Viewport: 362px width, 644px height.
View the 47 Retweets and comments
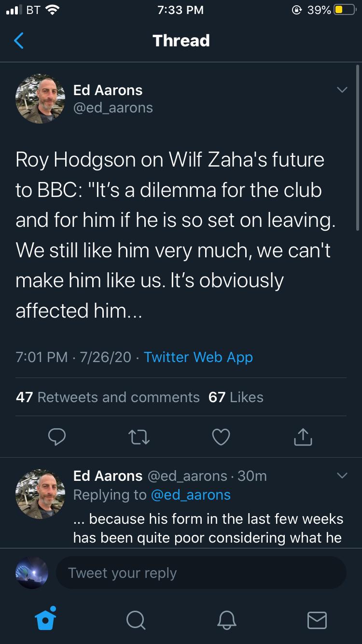click(x=108, y=397)
